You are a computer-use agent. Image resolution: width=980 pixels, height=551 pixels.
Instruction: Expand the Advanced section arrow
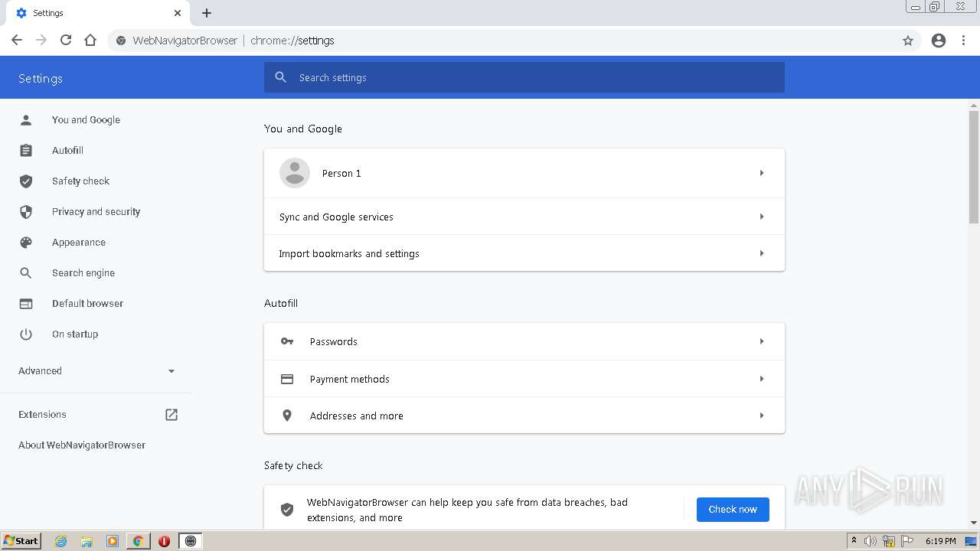[171, 371]
